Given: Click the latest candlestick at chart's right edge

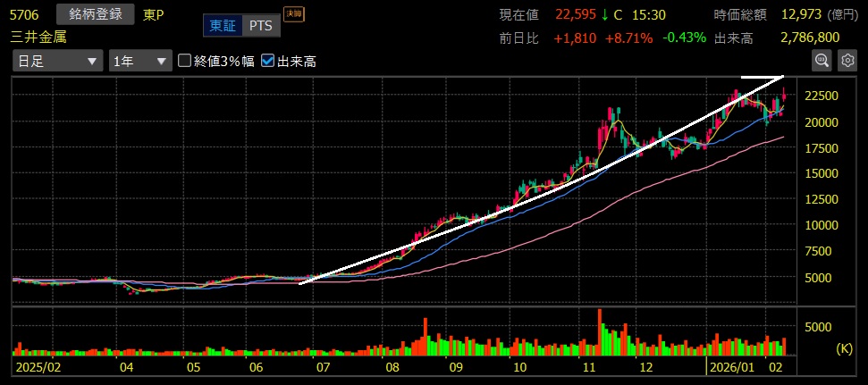Looking at the screenshot, I should (x=784, y=95).
